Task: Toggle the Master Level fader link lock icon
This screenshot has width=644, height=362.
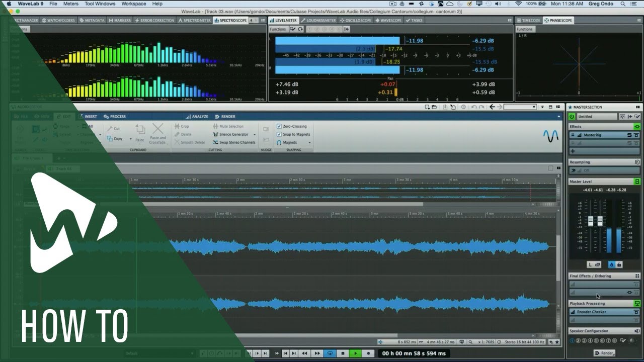Action: [x=619, y=264]
